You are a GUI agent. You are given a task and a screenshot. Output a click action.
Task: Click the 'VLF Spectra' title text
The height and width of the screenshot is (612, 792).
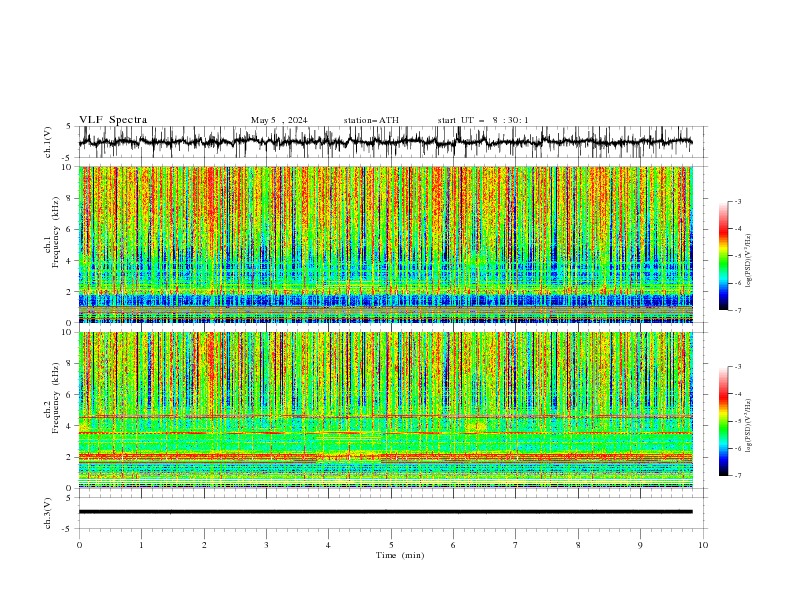[113, 120]
